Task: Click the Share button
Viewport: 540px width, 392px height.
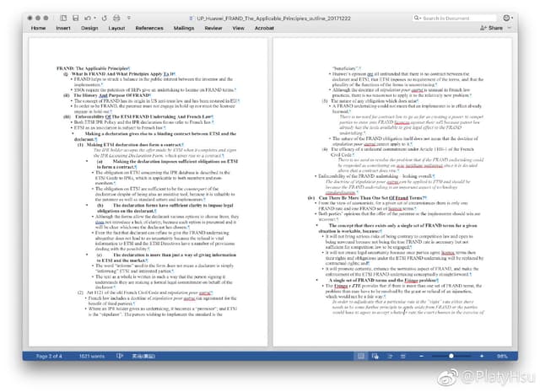Action: pos(492,28)
